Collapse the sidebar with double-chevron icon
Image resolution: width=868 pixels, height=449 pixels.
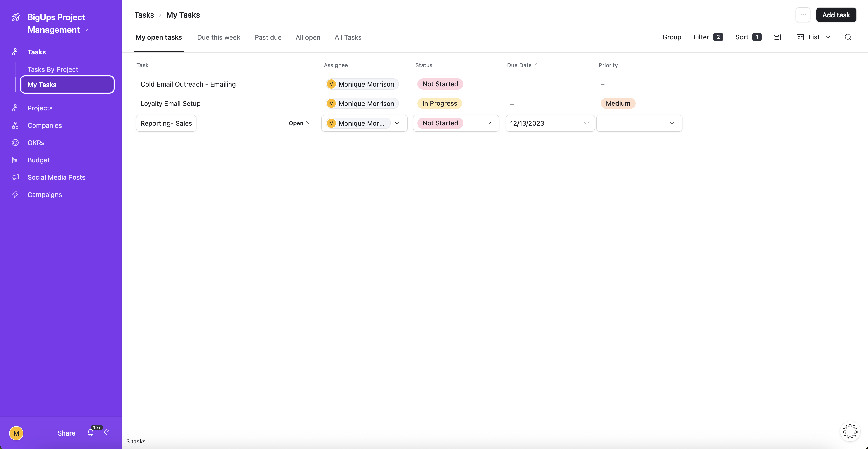(x=107, y=432)
